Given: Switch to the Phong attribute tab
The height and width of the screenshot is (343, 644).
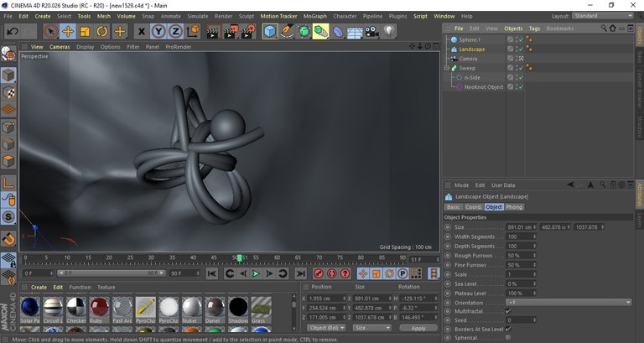Looking at the screenshot, I should pyautogui.click(x=514, y=206).
